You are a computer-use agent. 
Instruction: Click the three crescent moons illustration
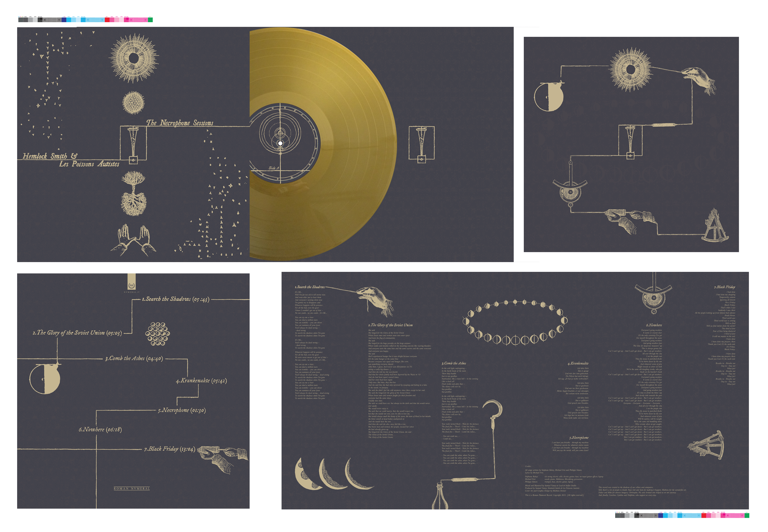pyautogui.click(x=334, y=473)
